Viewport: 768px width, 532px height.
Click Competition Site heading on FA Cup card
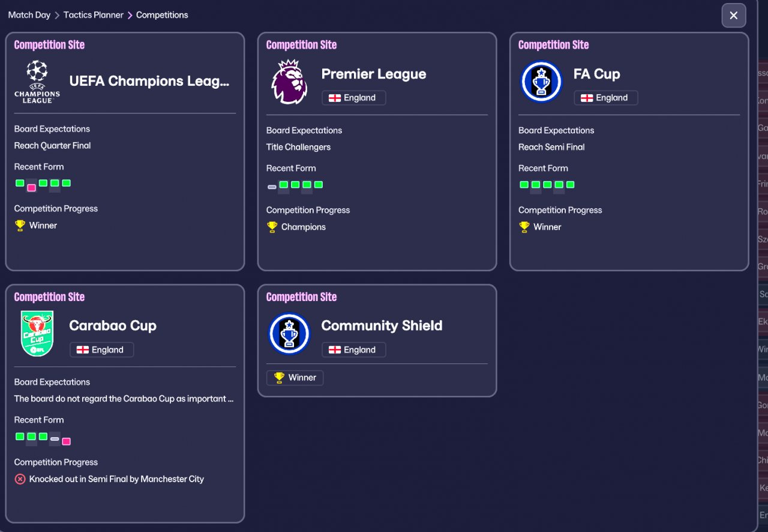[553, 45]
